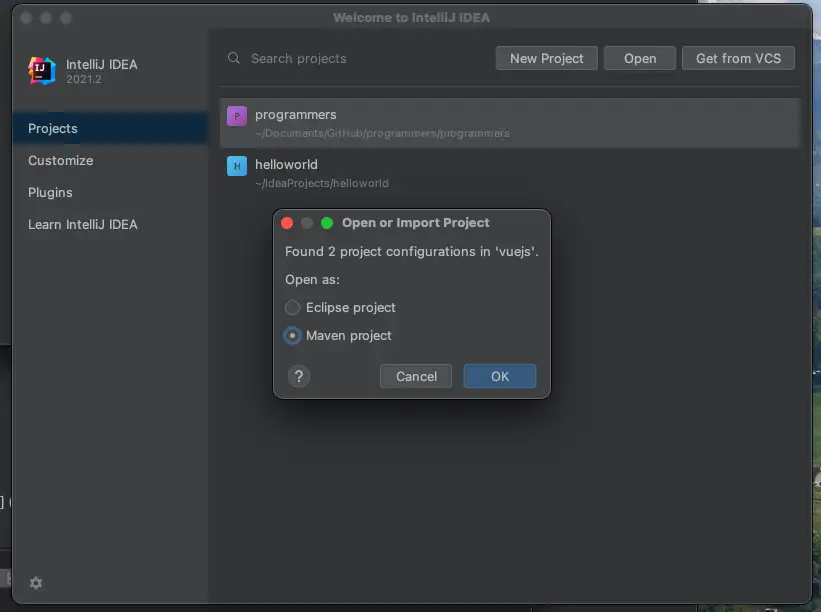Click the ~/IdeaProjects/helloworld path text
This screenshot has width=821, height=612.
[x=321, y=183]
